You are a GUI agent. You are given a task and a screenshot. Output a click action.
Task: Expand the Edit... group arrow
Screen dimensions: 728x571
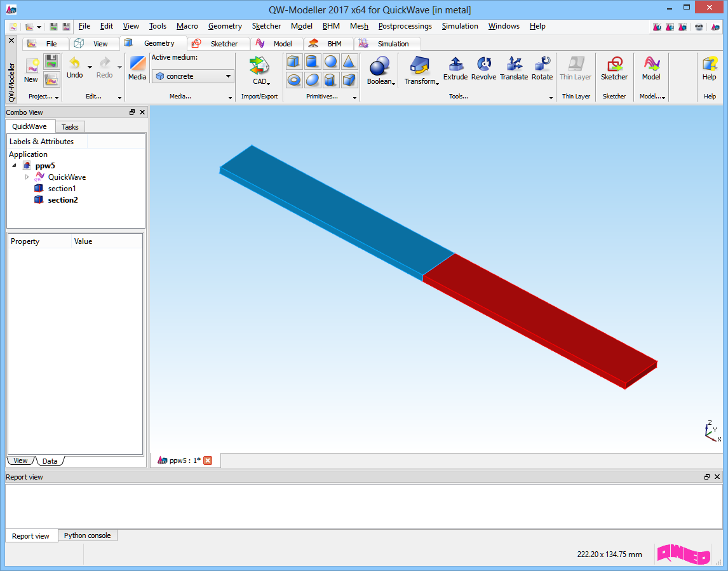click(x=120, y=97)
